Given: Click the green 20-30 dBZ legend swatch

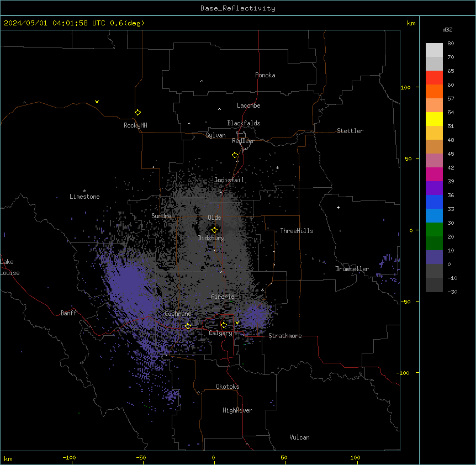Looking at the screenshot, I should pos(434,230).
